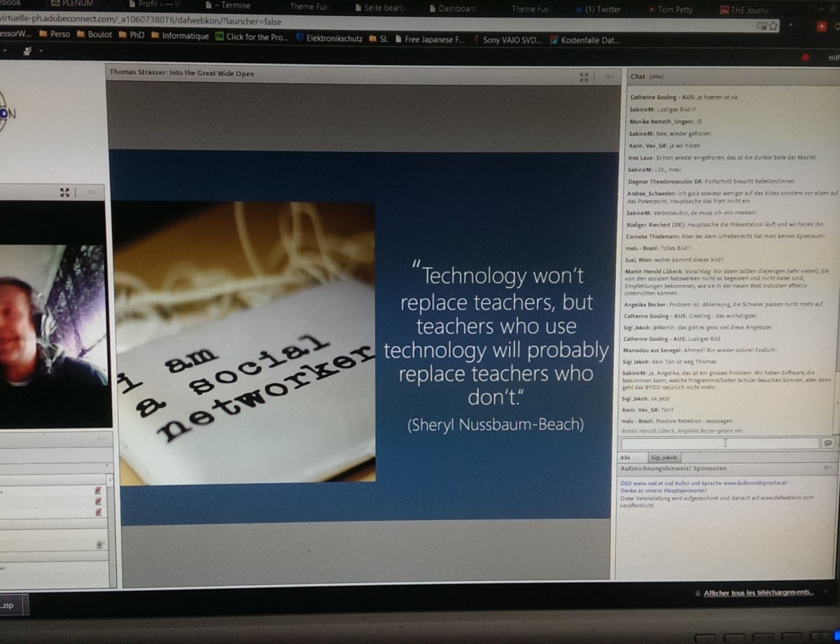Open the share pod options menu

tap(609, 77)
